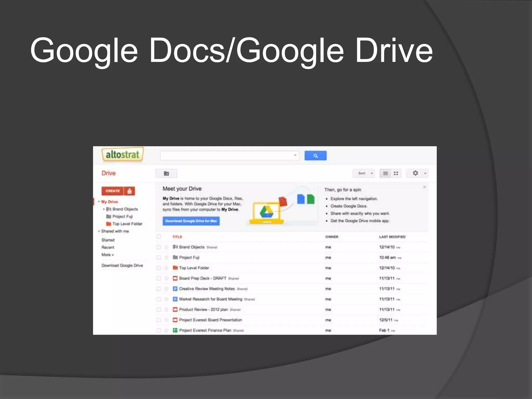
Task: Click the Drive heading label
Action: click(109, 173)
